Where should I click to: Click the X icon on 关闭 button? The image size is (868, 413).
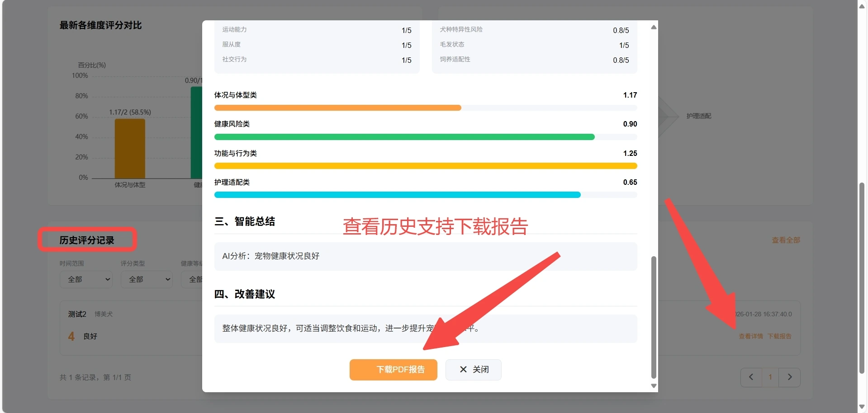tap(463, 370)
